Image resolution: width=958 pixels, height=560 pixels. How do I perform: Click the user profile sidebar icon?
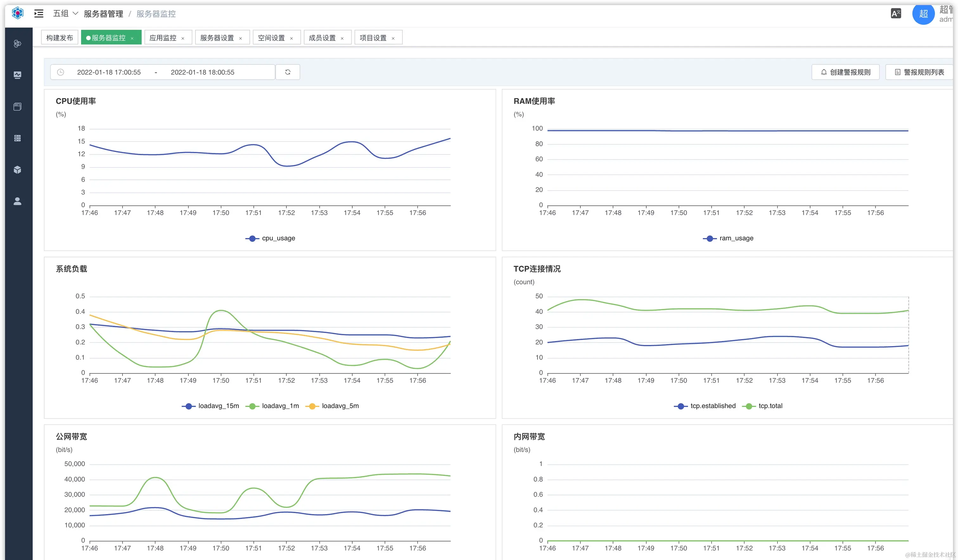[x=17, y=201]
